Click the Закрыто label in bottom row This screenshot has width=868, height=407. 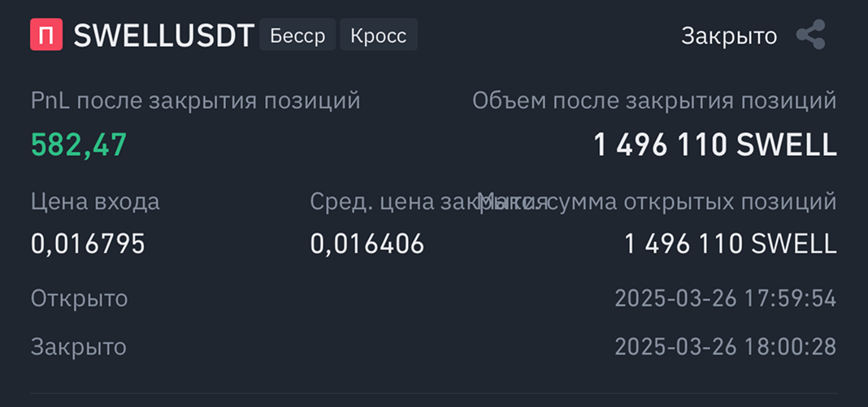coord(79,347)
